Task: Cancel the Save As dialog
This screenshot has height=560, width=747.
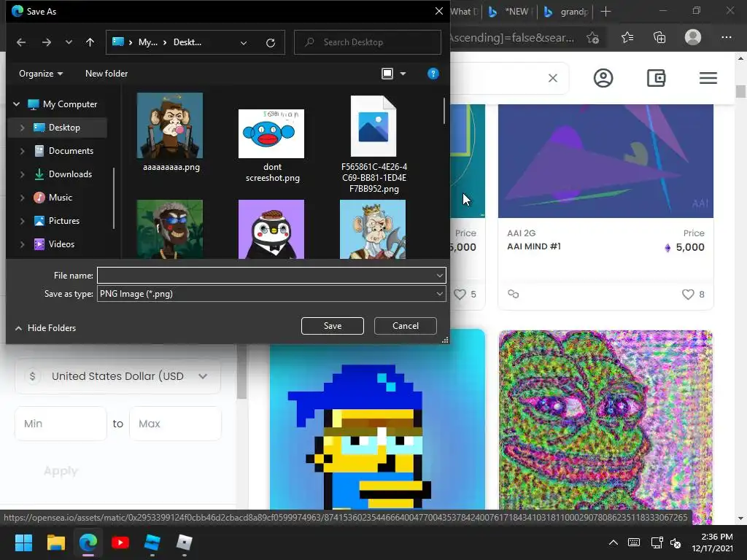Action: point(406,326)
